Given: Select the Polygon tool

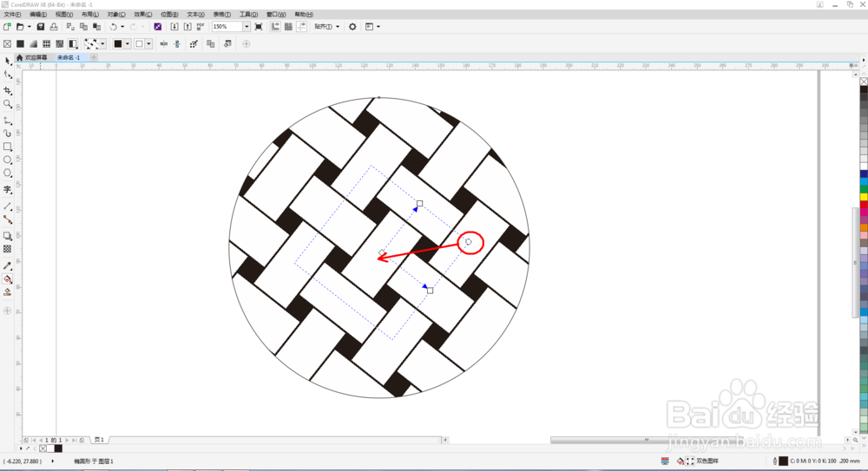Looking at the screenshot, I should click(x=7, y=173).
